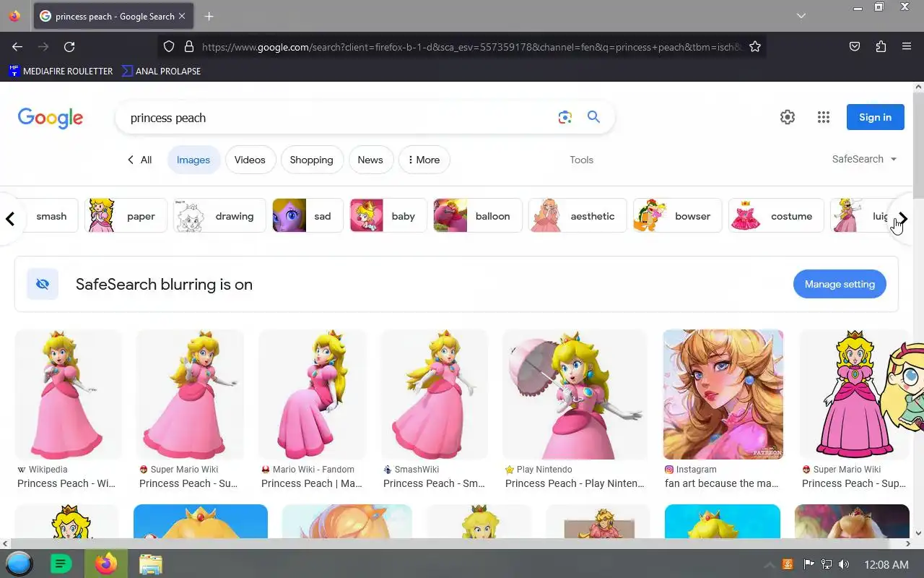
Task: Open the taskbar start orb
Action: pos(19,564)
